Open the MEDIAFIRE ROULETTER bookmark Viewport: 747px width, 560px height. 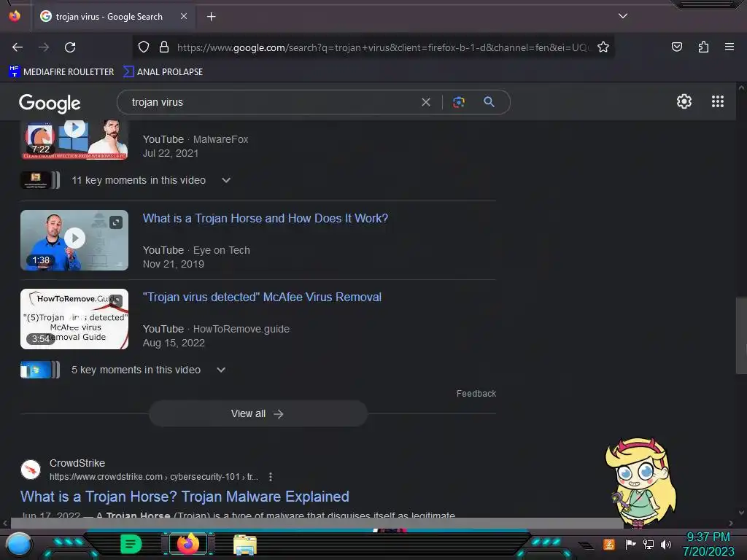(x=61, y=72)
